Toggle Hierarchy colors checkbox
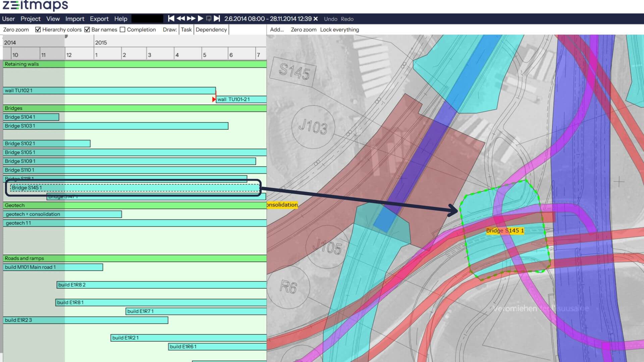The width and height of the screenshot is (644, 362). 38,29
